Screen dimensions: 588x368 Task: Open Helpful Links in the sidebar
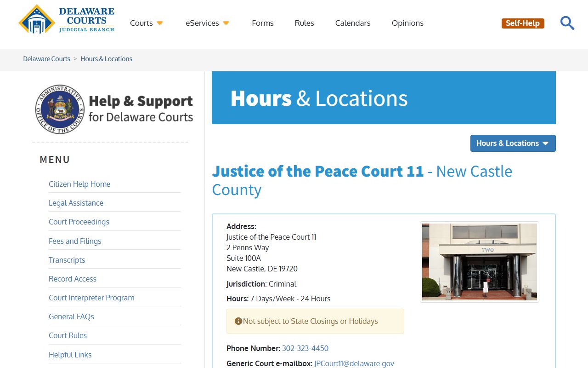(70, 355)
